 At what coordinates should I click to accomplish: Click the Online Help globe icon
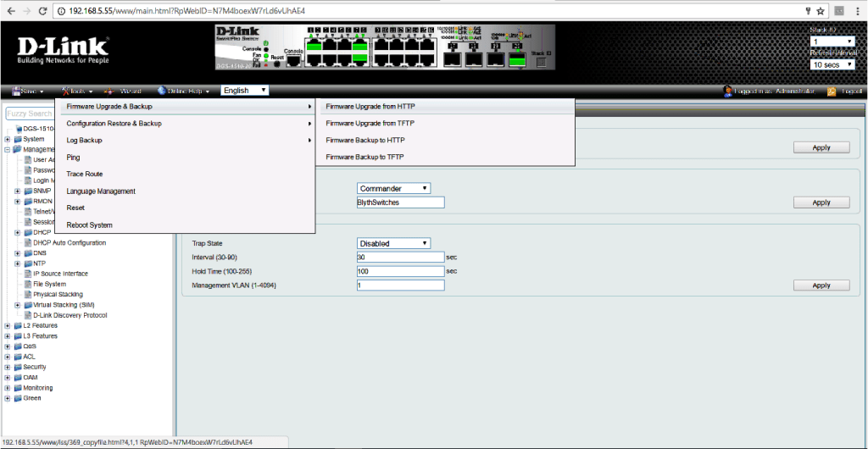pyautogui.click(x=160, y=91)
